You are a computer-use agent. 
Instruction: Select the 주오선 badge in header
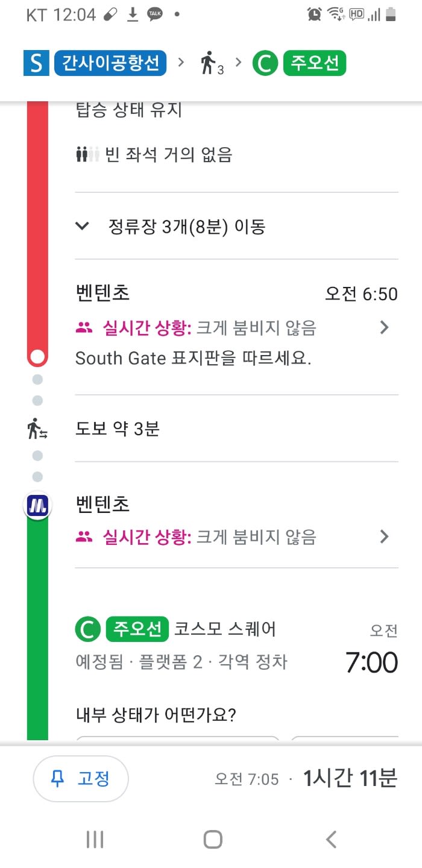314,63
